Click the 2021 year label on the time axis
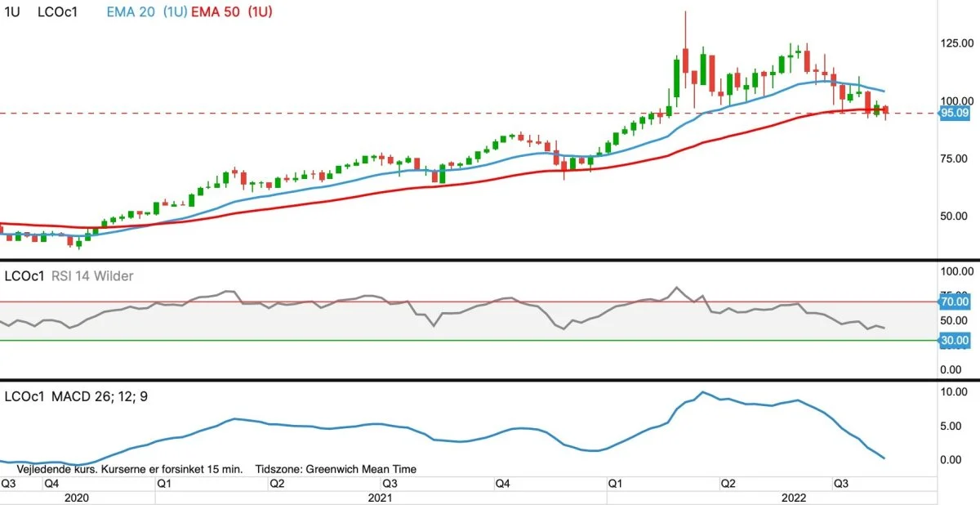The image size is (980, 505). click(380, 497)
